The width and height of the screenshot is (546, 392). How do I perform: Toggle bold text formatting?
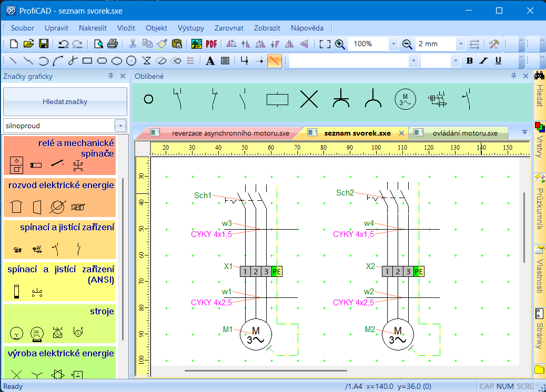[469, 61]
